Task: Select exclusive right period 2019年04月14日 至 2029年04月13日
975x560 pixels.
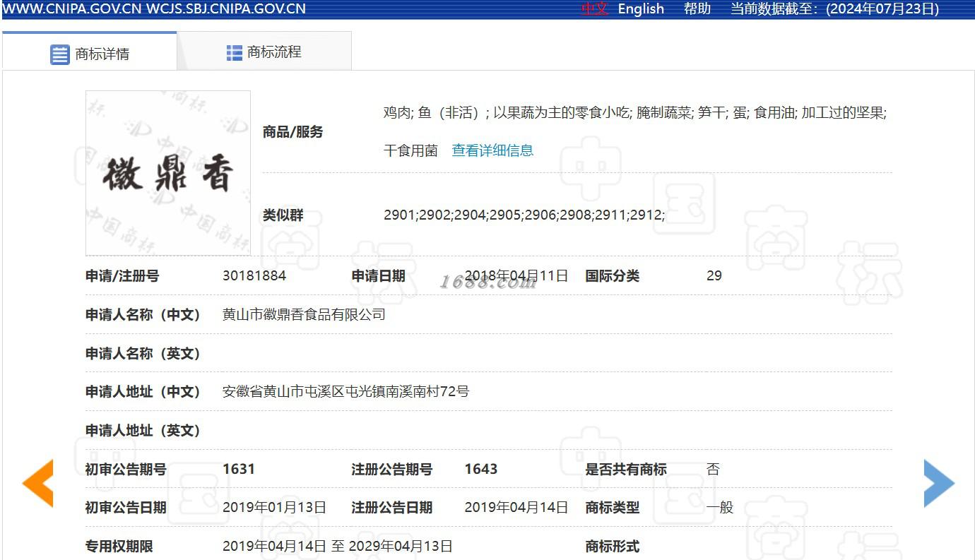Action: point(338,546)
